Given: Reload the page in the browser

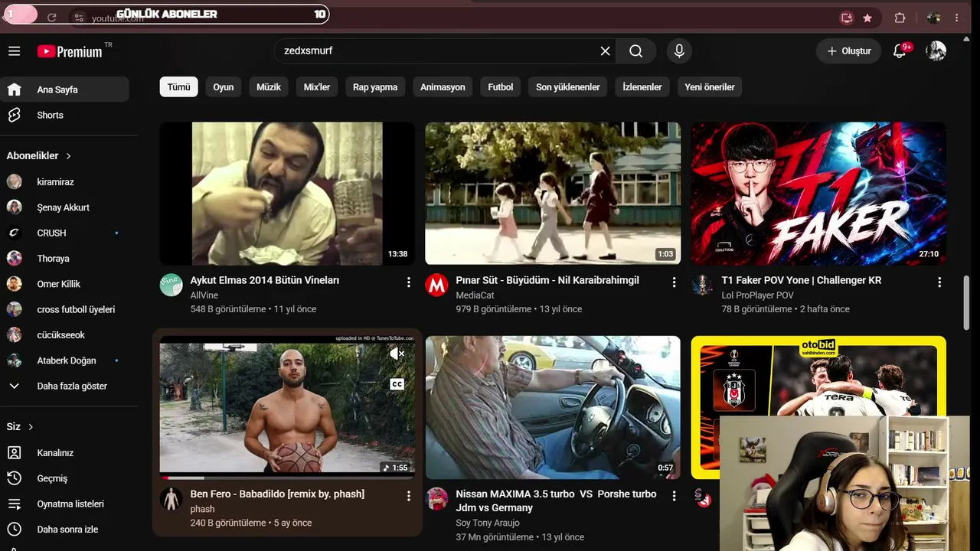Looking at the screenshot, I should click(x=51, y=18).
